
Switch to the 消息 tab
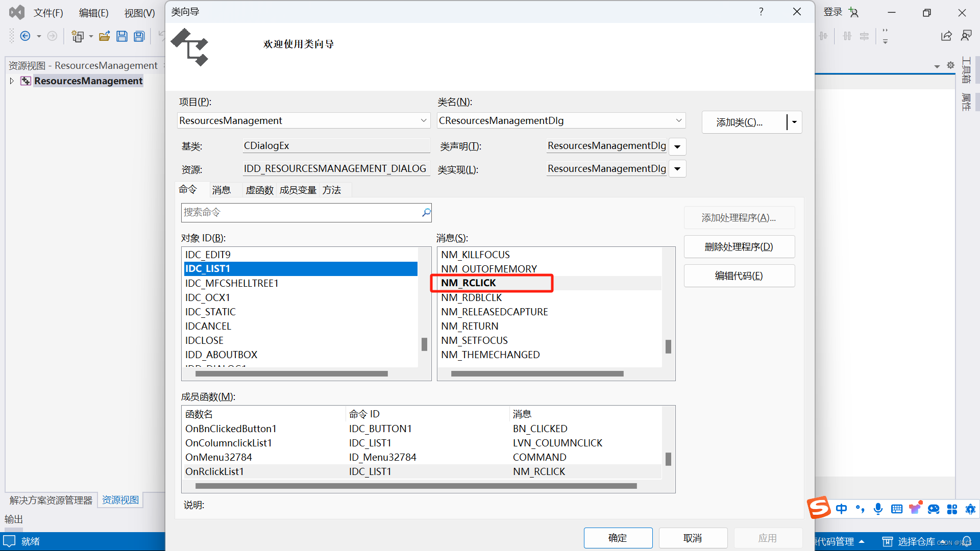click(222, 190)
